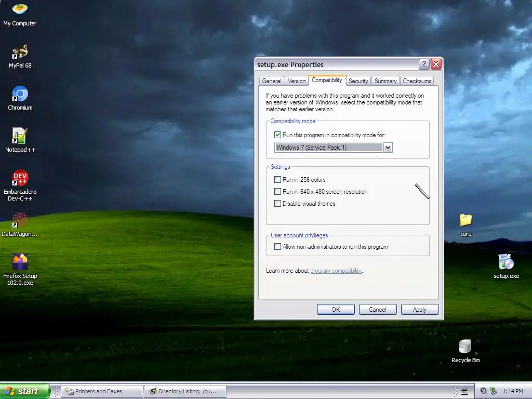Image resolution: width=532 pixels, height=399 pixels.
Task: Open the program compatibility link
Action: pyautogui.click(x=336, y=271)
